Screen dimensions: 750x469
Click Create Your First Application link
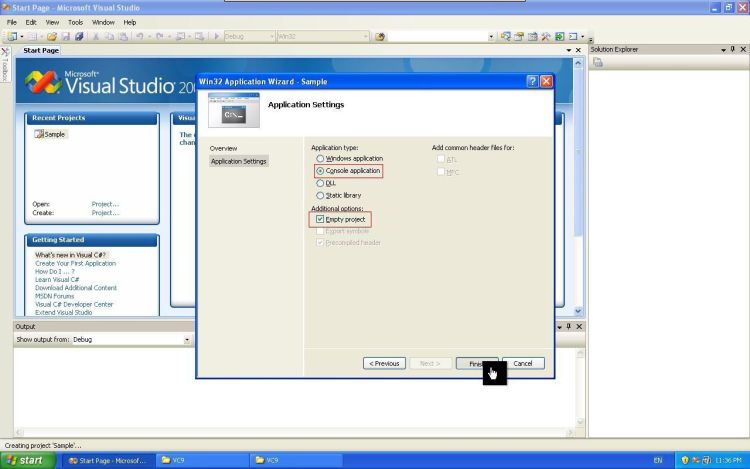(x=76, y=263)
